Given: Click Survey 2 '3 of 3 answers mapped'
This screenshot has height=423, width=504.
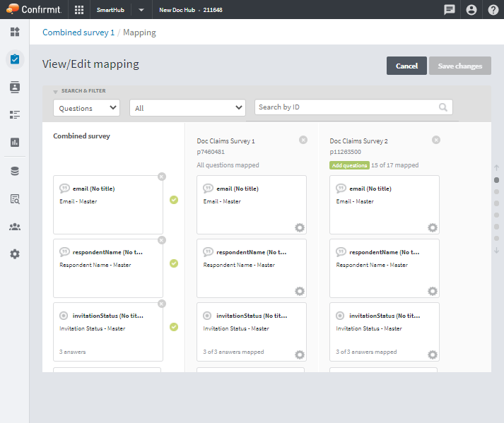Looking at the screenshot, I should coord(366,352).
